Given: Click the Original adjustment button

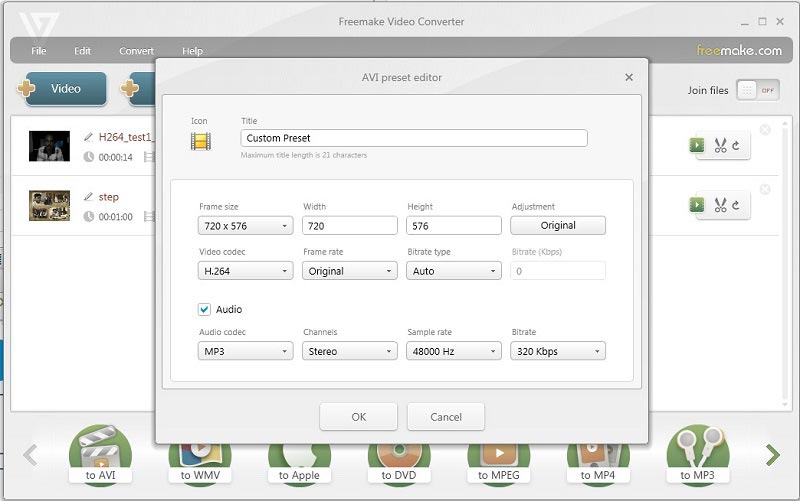Looking at the screenshot, I should pos(558,226).
